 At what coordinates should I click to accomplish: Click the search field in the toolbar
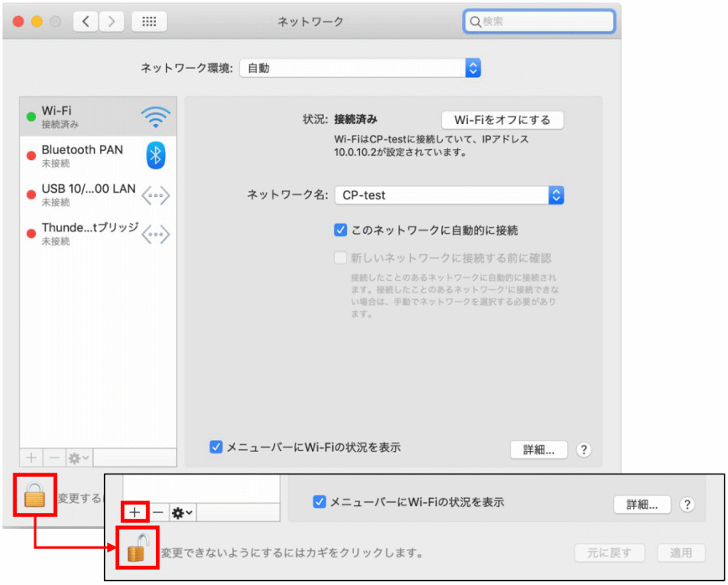tap(539, 22)
